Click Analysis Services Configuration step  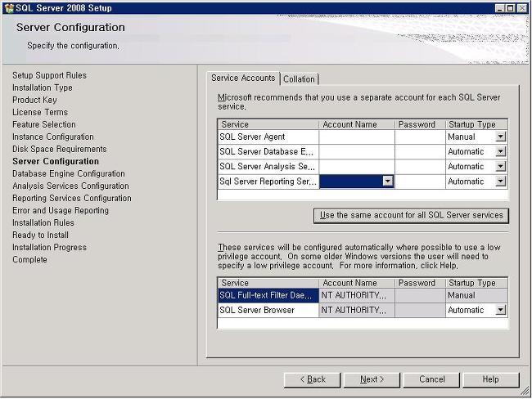coord(70,186)
